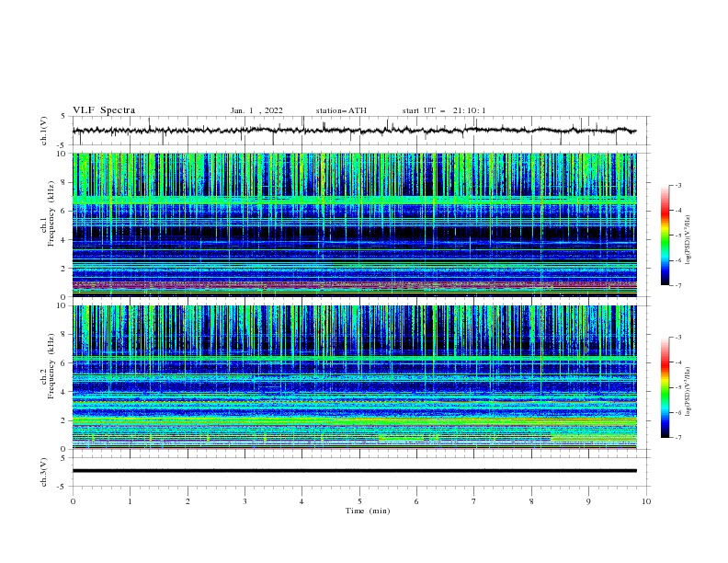728x563 pixels.
Task: Click the ch.1 spectrogram panel
Action: 354,224
